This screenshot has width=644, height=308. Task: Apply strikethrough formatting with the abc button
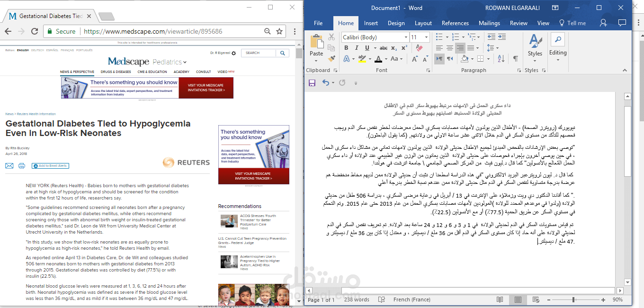384,48
